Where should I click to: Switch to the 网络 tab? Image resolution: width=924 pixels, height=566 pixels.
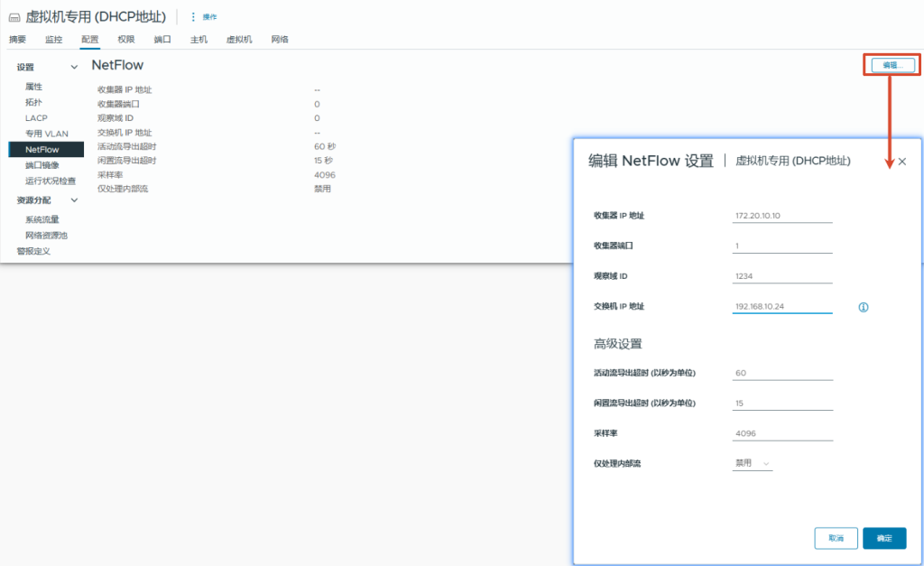pos(277,39)
